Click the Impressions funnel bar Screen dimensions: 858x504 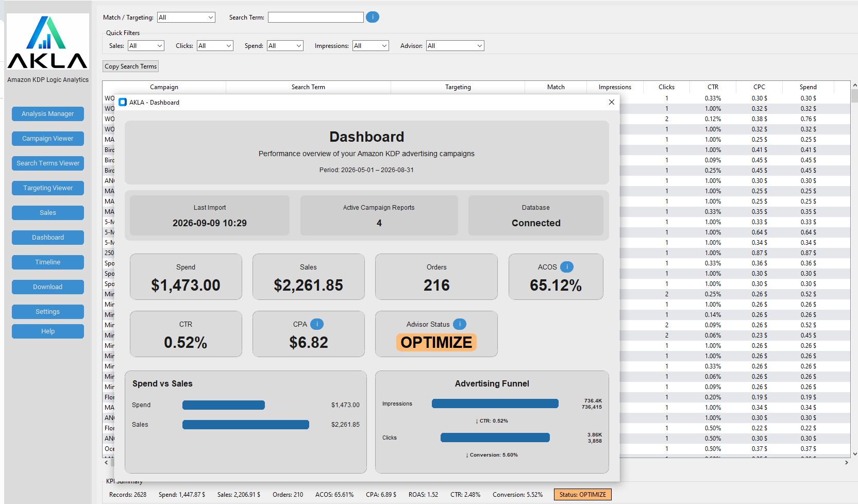tap(495, 404)
